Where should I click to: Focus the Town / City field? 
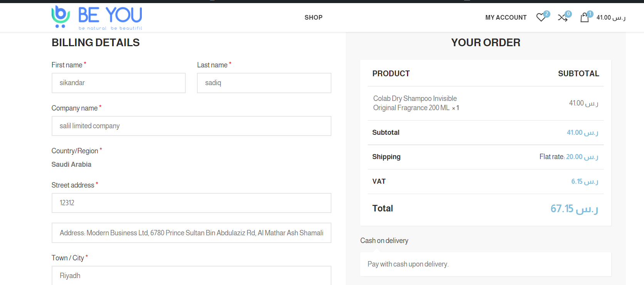(x=192, y=276)
